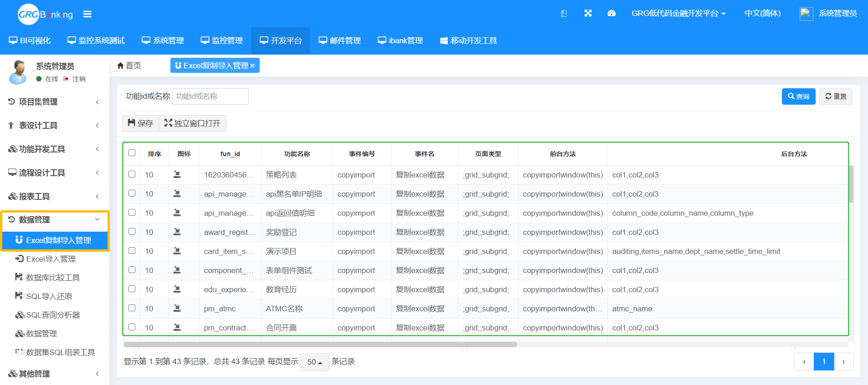Toggle the hamburger sidebar menu icon
Image resolution: width=868 pixels, height=385 pixels.
coord(87,14)
